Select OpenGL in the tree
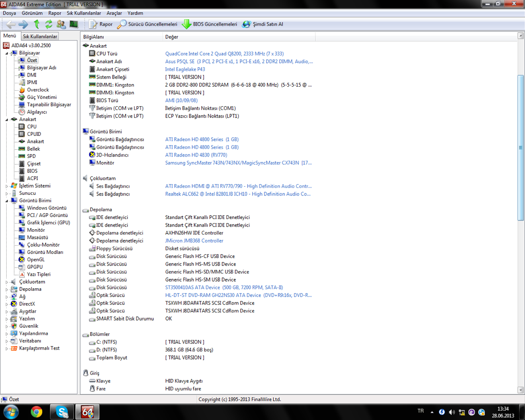The width and height of the screenshot is (525, 420). [36, 259]
